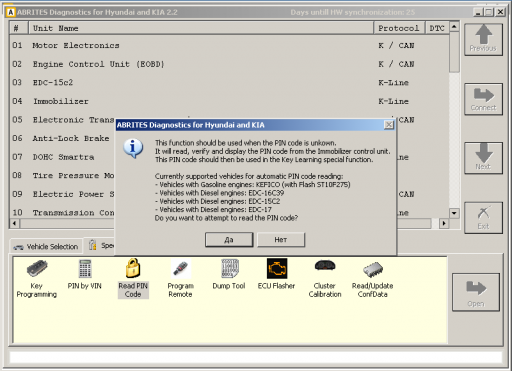Click the ABRITES app icon in title bar

pos(10,12)
